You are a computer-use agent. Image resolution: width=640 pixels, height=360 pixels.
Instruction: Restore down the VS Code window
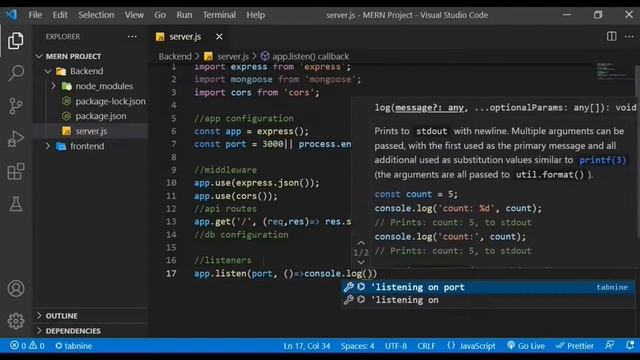click(x=598, y=15)
